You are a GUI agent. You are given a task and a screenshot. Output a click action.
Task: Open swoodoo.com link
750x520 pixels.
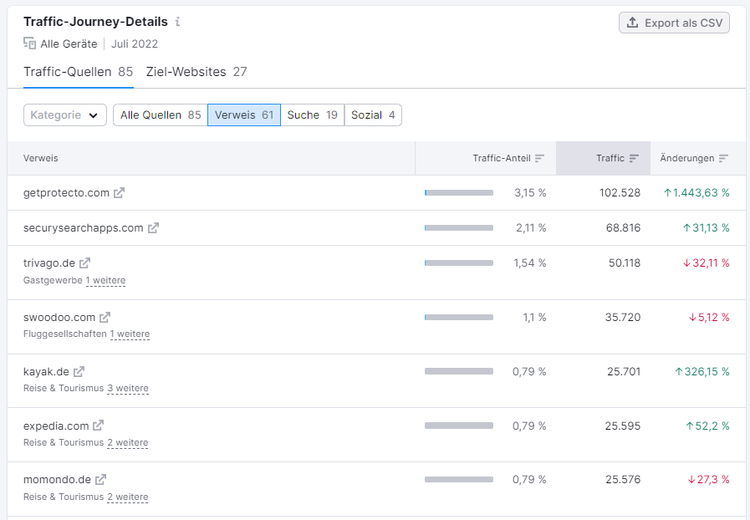pyautogui.click(x=59, y=317)
